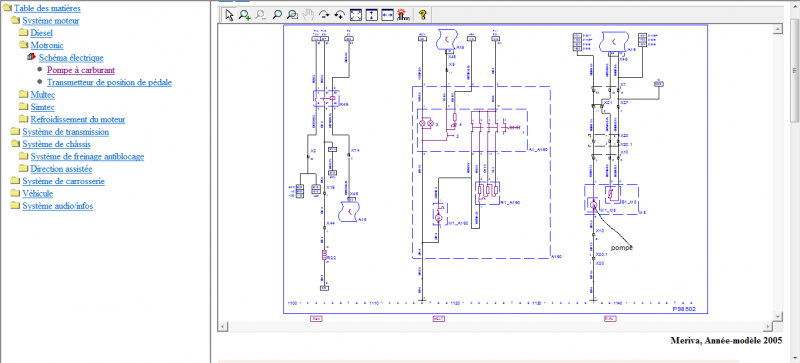Click the Système de châssis folder icon
This screenshot has width=800, height=363.
click(15, 144)
